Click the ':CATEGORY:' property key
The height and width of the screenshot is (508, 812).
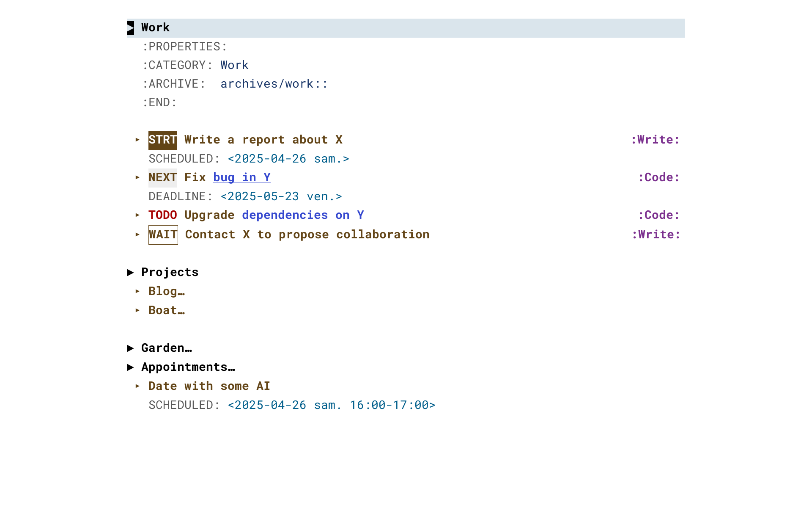point(178,66)
